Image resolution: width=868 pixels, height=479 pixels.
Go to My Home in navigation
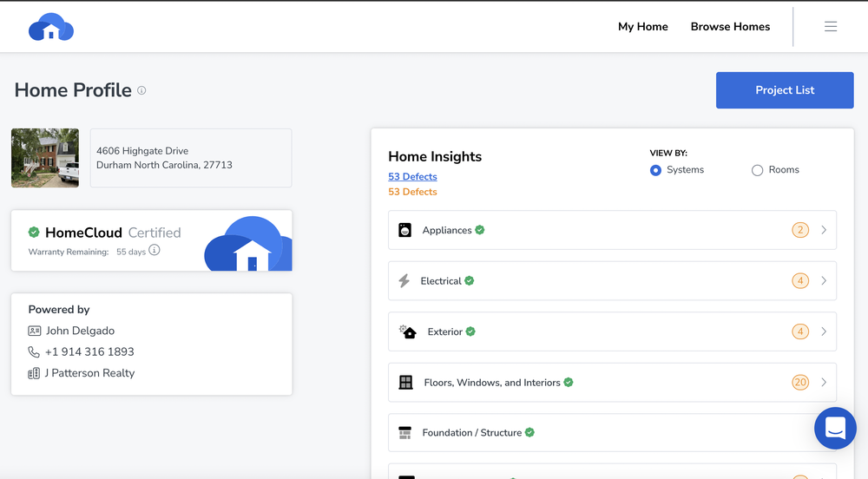pyautogui.click(x=642, y=27)
